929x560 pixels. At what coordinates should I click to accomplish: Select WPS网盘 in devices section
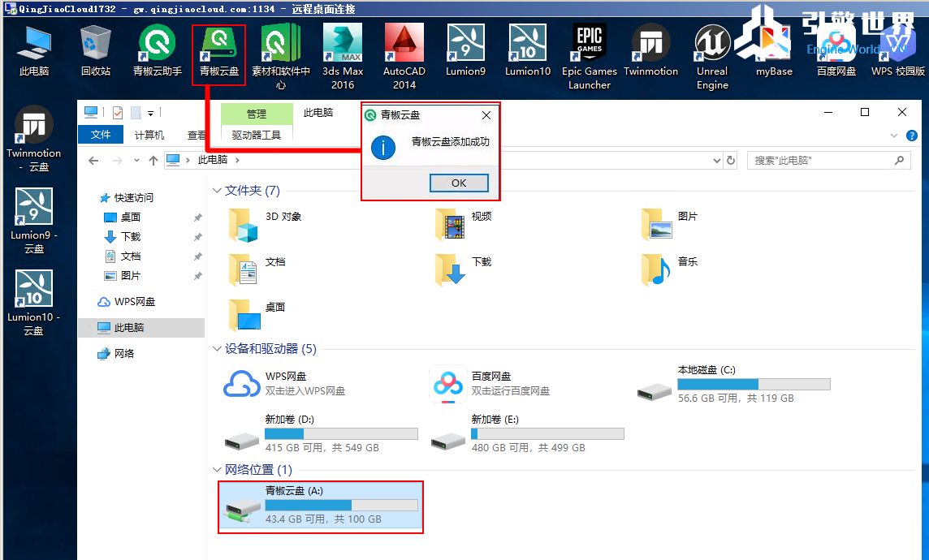click(284, 384)
